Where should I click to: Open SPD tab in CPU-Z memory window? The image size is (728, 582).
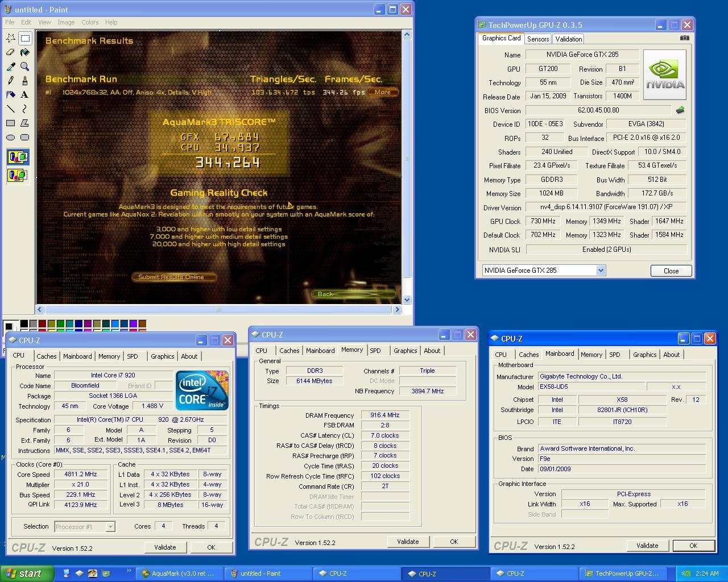pyautogui.click(x=375, y=351)
